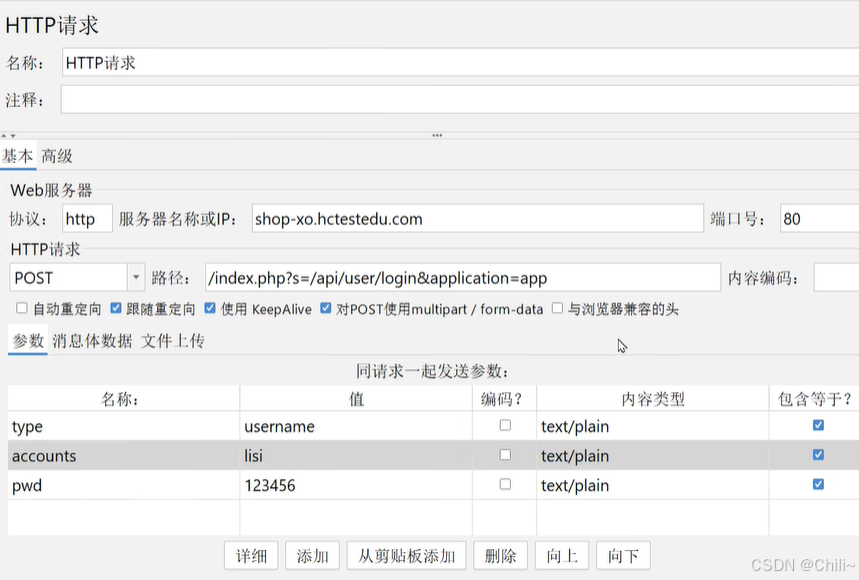Click text/plain in the pwd row
The width and height of the screenshot is (859, 580).
[653, 485]
